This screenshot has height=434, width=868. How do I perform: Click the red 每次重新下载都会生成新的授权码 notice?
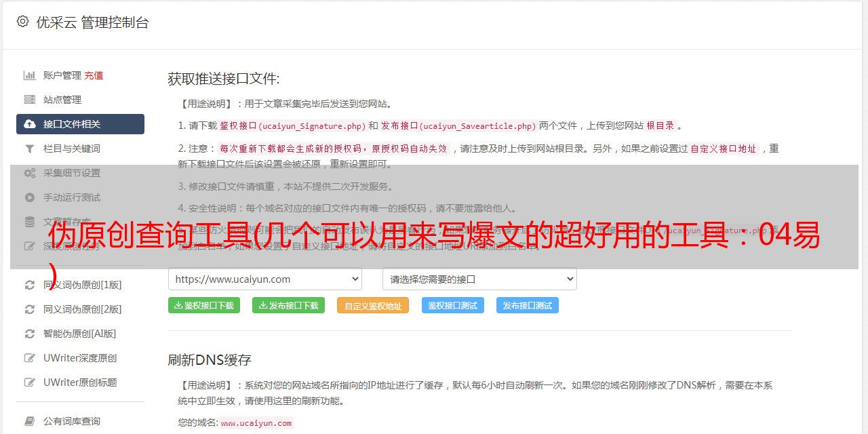[x=333, y=149]
